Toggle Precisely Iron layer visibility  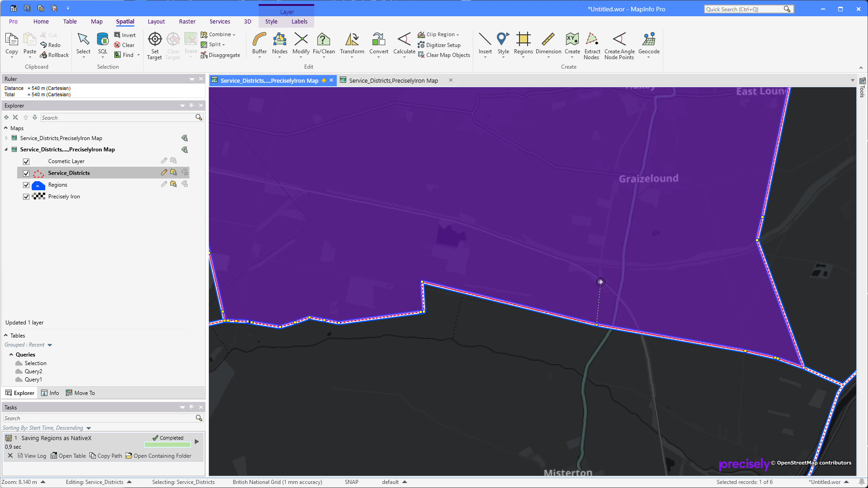[x=26, y=197]
